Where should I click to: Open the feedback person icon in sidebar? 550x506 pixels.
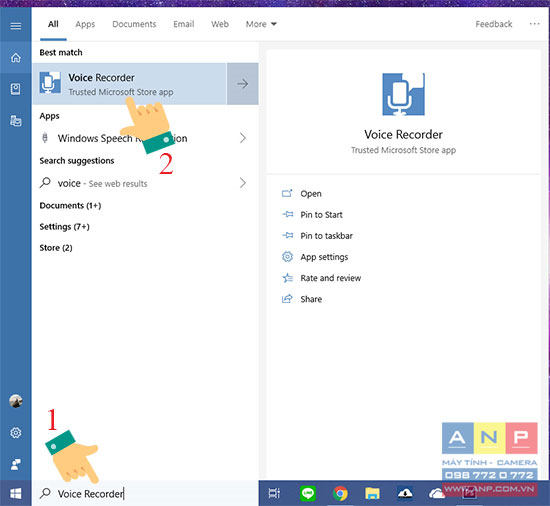click(15, 464)
